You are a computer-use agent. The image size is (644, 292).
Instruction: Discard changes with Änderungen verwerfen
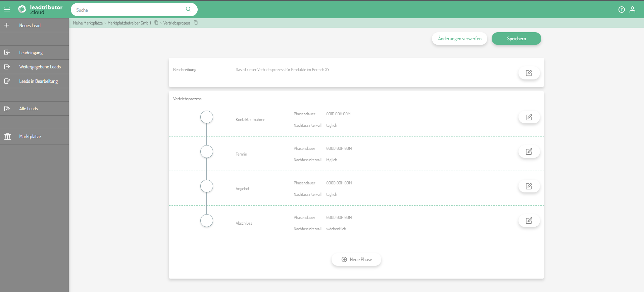click(x=459, y=39)
